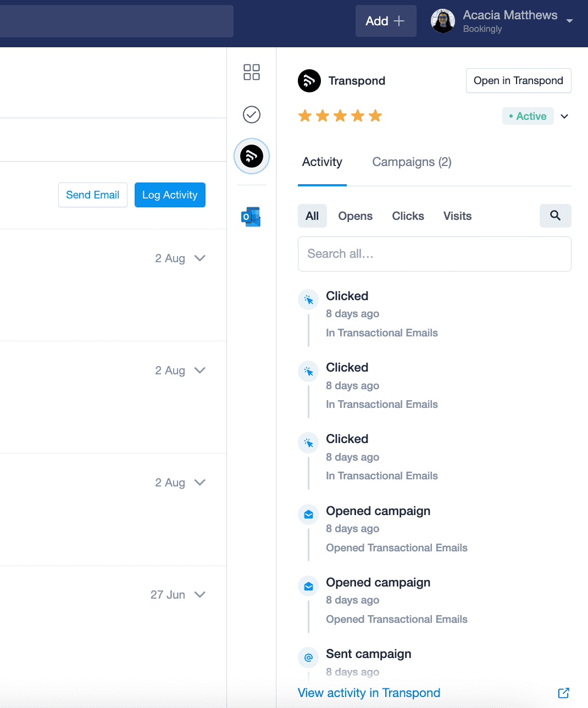Expand the 27 Jun entry chevron

tap(200, 595)
